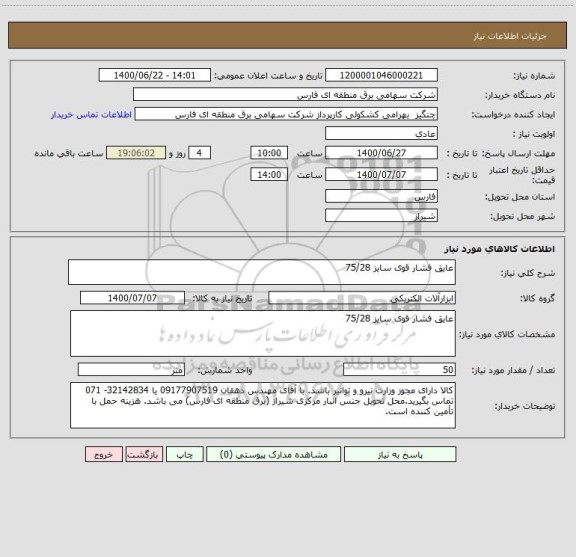
Task: Click the خروج exit button
Action: pos(104,454)
